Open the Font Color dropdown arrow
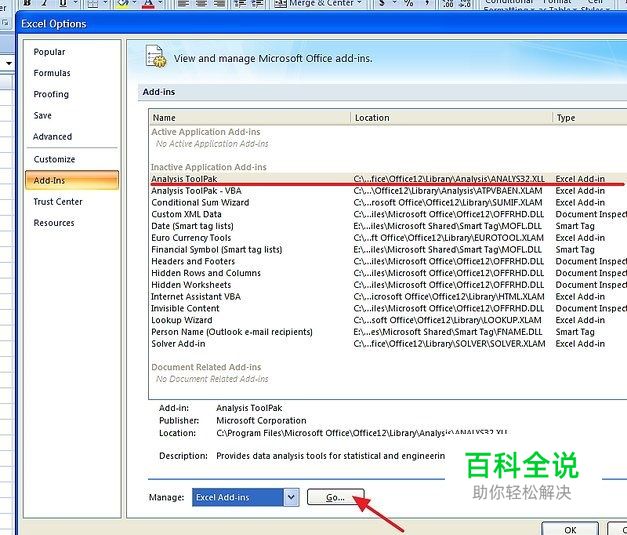The height and width of the screenshot is (535, 627). tap(160, 3)
